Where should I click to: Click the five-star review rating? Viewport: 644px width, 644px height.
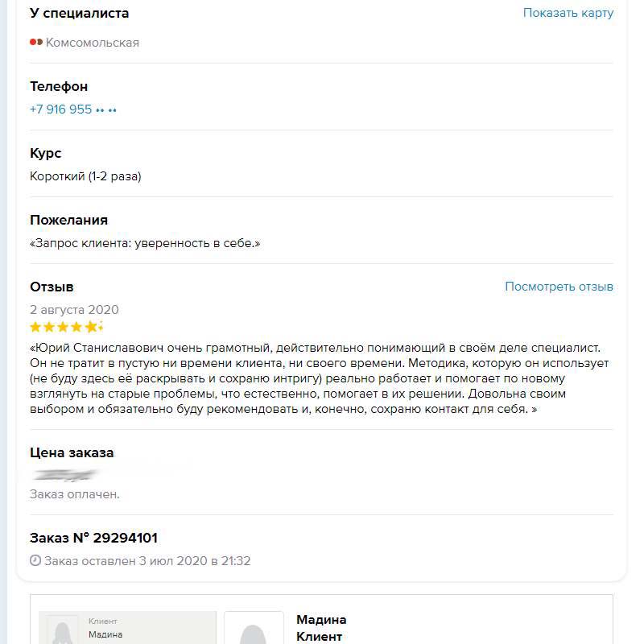coord(67,327)
